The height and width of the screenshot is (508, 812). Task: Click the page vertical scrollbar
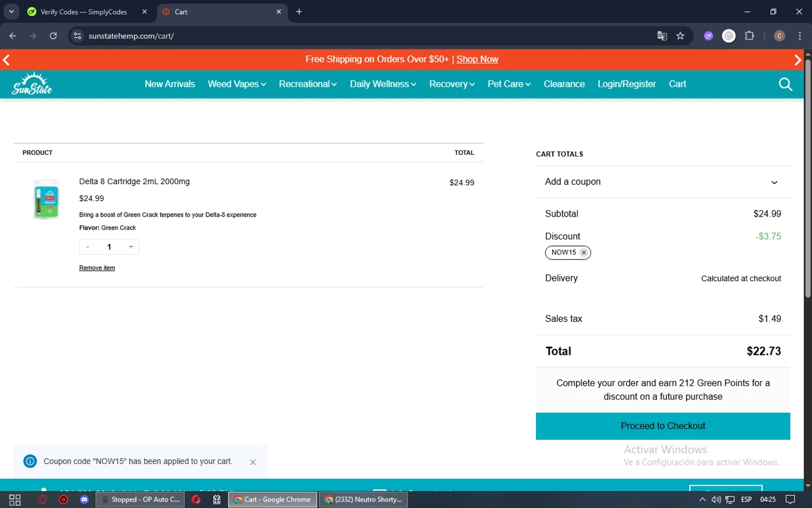(808, 179)
